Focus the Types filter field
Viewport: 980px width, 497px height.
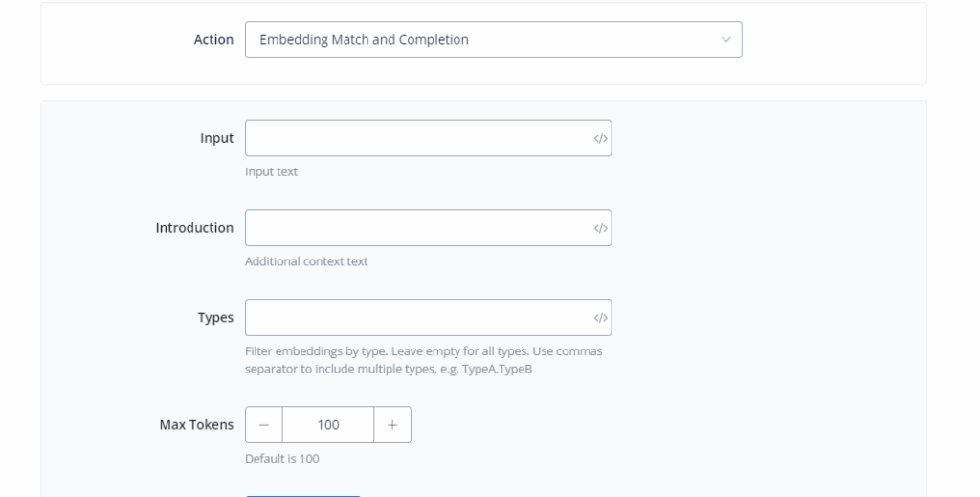point(417,318)
